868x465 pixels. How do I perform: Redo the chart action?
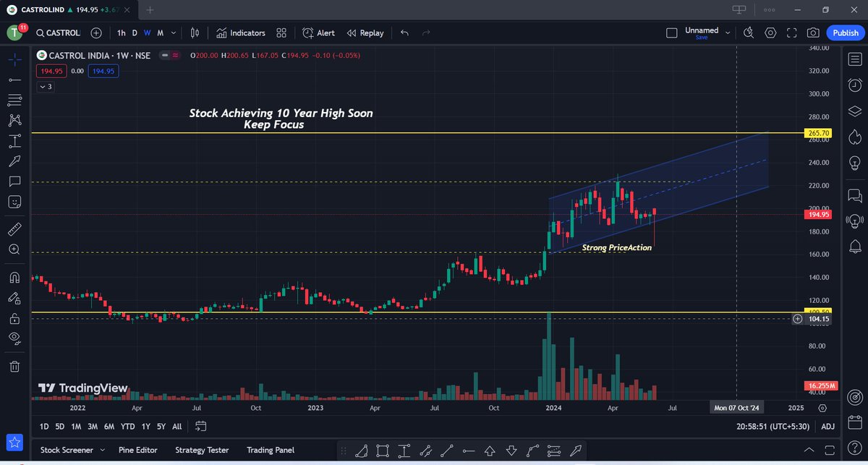coord(426,33)
